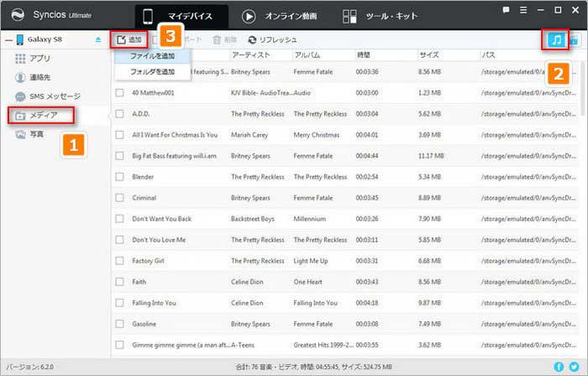Screen dimensions: 588x376
Task: Check the box for A.D.D.
Action: [119, 114]
